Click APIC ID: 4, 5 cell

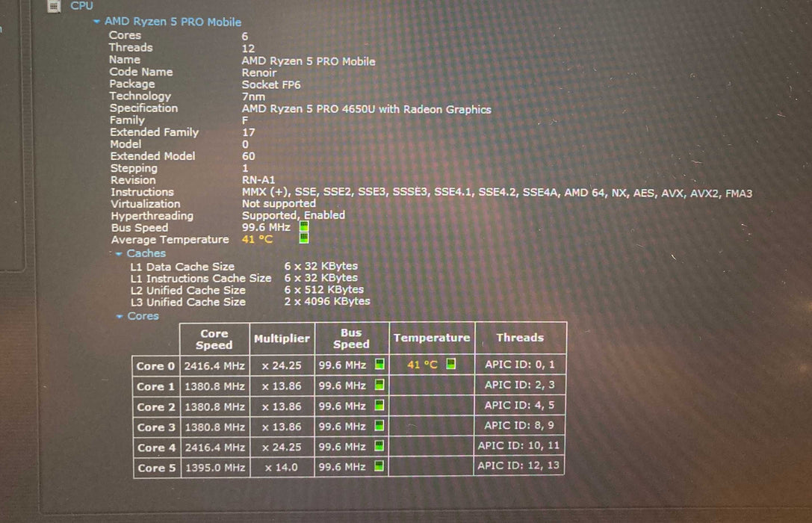[x=519, y=405]
